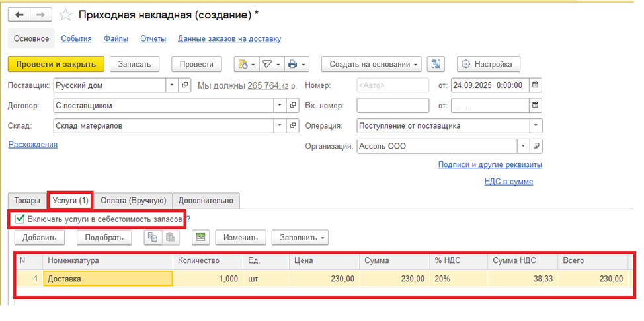This screenshot has height=321, width=644.
Task: Open the Отчеты section link
Action: [x=153, y=38]
